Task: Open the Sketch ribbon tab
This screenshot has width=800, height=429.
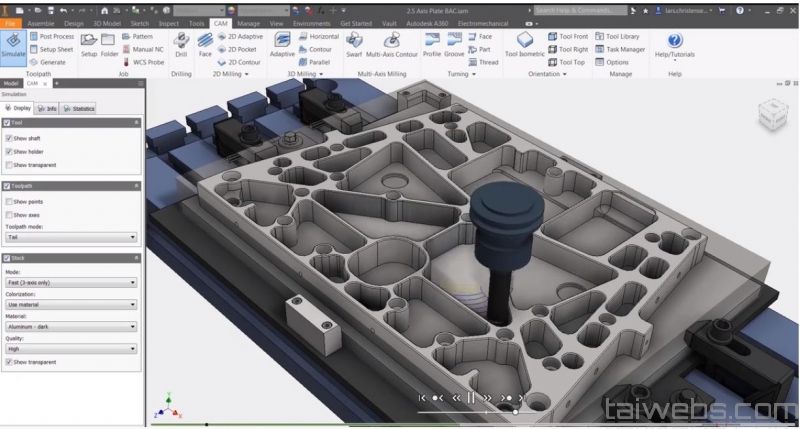Action: pyautogui.click(x=139, y=22)
